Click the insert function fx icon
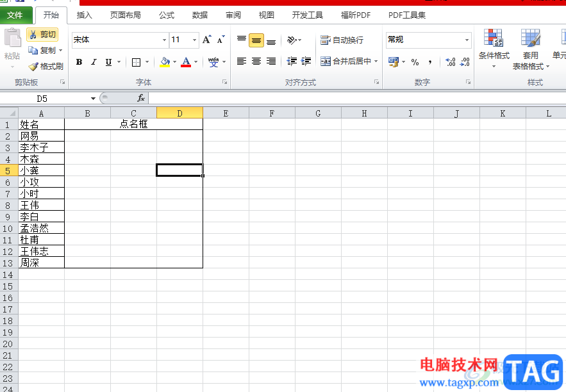The width and height of the screenshot is (566, 392). tap(141, 98)
